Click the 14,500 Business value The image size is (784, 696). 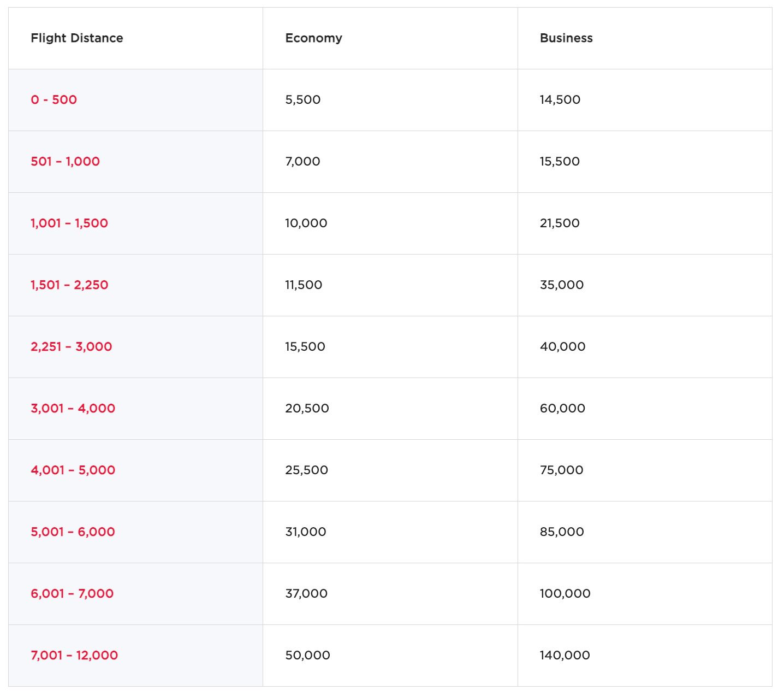pyautogui.click(x=560, y=100)
